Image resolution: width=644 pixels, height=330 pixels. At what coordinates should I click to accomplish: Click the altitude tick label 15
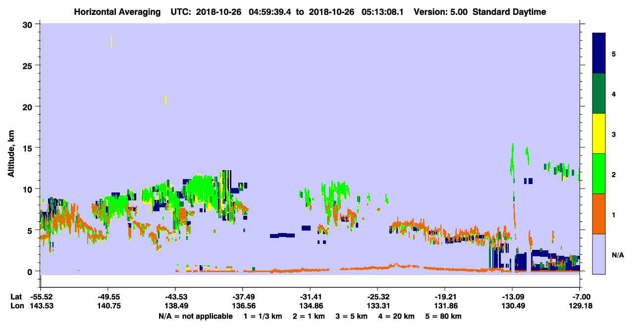[x=29, y=147]
